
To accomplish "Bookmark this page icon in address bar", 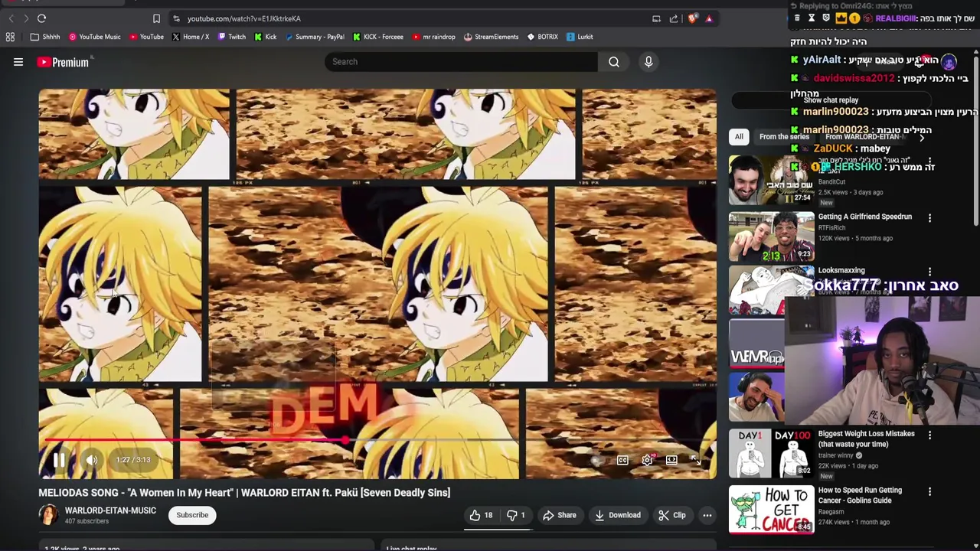I will tap(156, 18).
